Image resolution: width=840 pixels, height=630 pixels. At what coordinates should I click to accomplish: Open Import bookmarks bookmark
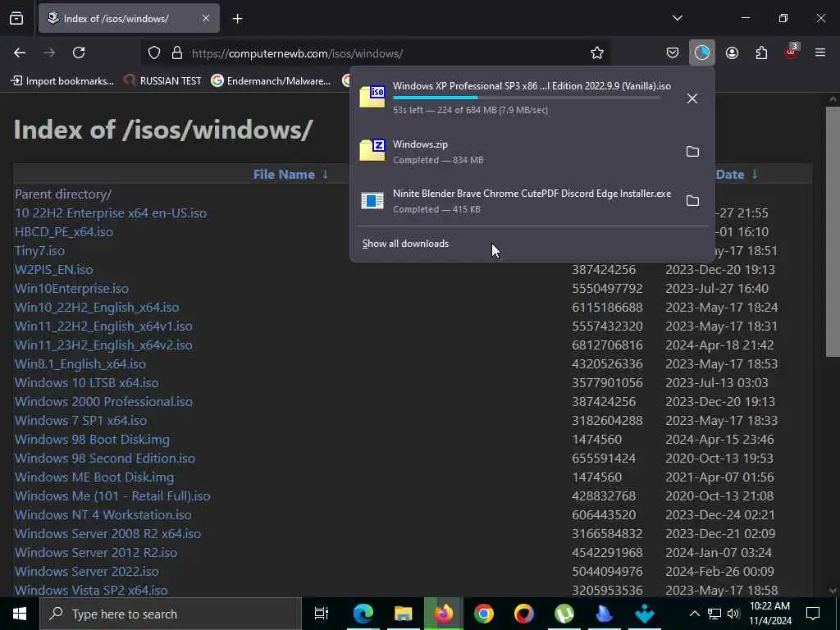[62, 81]
